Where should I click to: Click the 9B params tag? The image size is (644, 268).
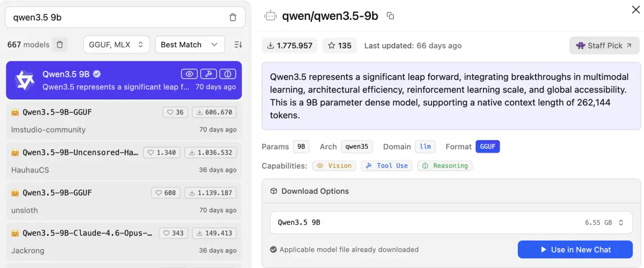click(x=301, y=147)
